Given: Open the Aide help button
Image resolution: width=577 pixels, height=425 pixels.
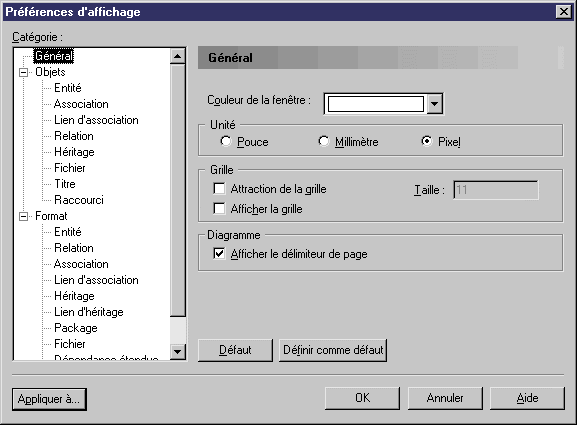Looking at the screenshot, I should coord(527,398).
